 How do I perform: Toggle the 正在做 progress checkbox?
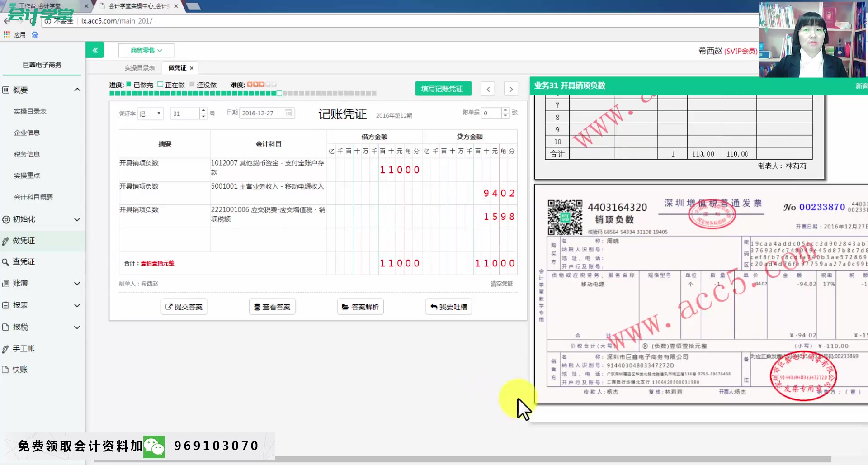[x=160, y=84]
